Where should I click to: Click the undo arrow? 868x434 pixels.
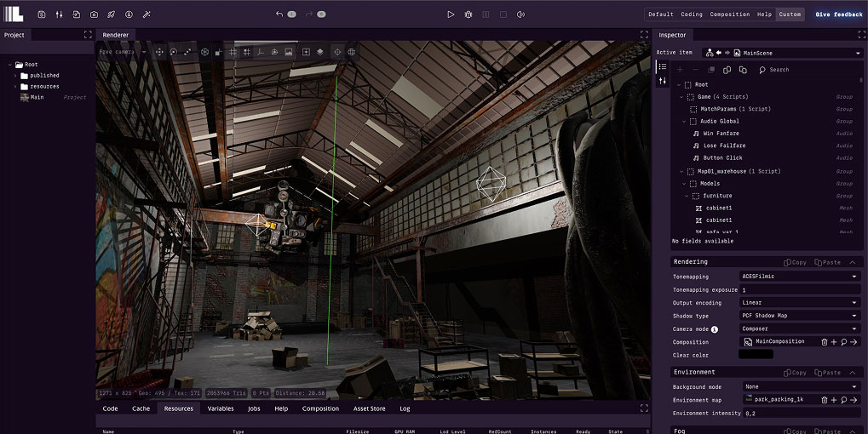279,14
